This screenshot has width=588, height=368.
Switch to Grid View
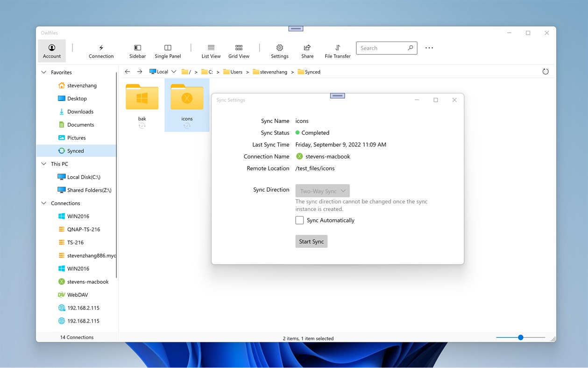(239, 51)
